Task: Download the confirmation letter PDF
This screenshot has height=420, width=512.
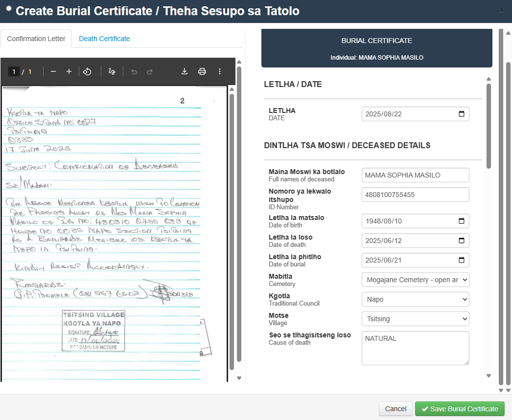Action: point(185,71)
